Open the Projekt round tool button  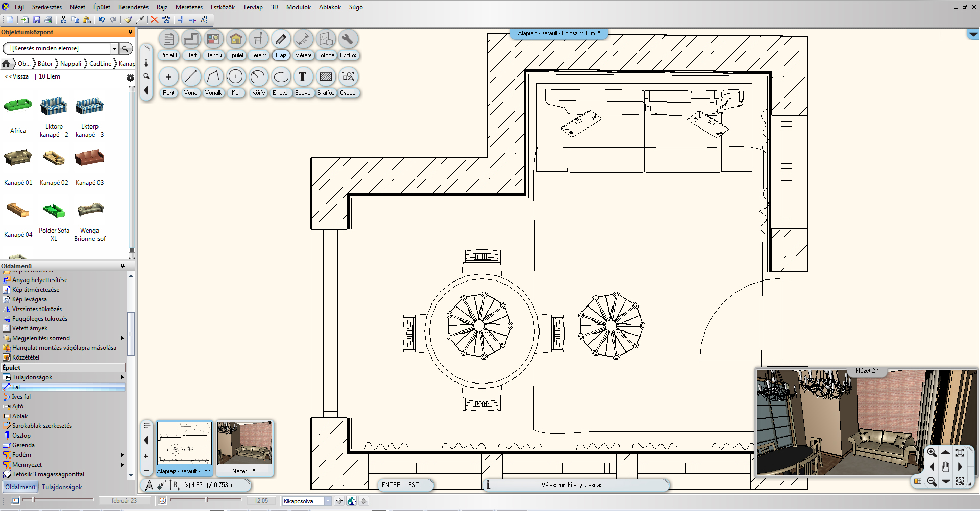point(168,39)
